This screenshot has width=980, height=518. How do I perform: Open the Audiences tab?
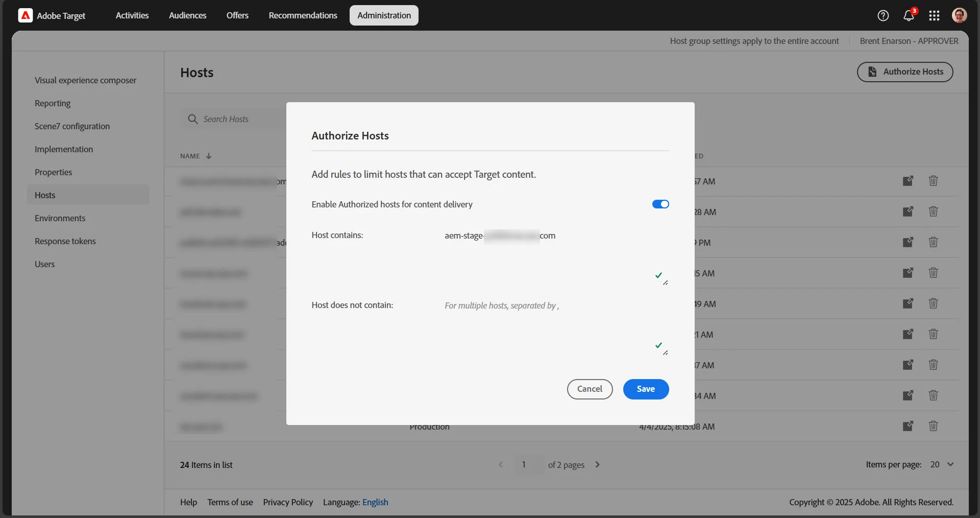pos(188,15)
